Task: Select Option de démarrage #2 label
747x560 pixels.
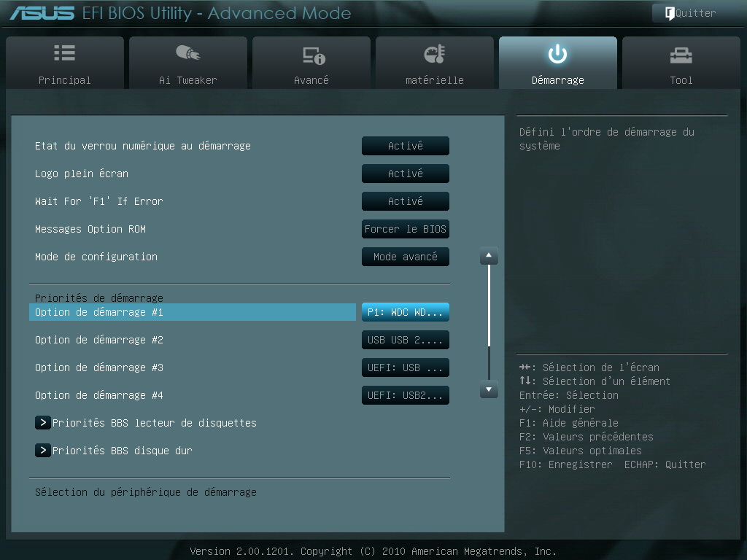Action: pyautogui.click(x=98, y=340)
